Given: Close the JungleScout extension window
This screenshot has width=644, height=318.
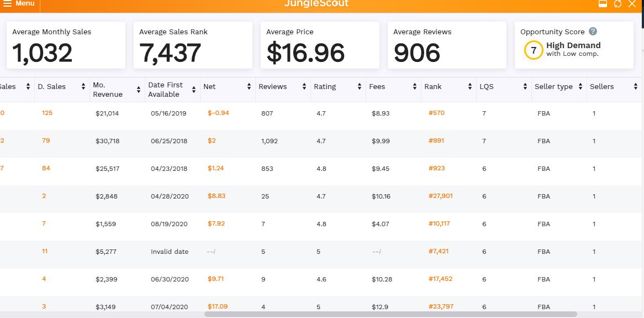Looking at the screenshot, I should [632, 4].
